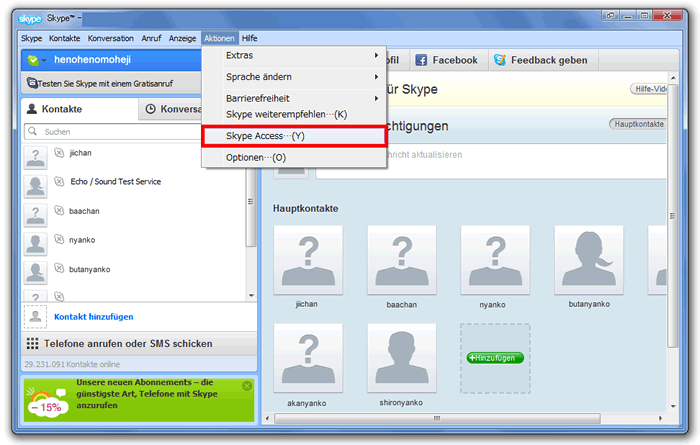This screenshot has width=700, height=445.
Task: Click main panel scroll down arrow
Action: point(673,406)
